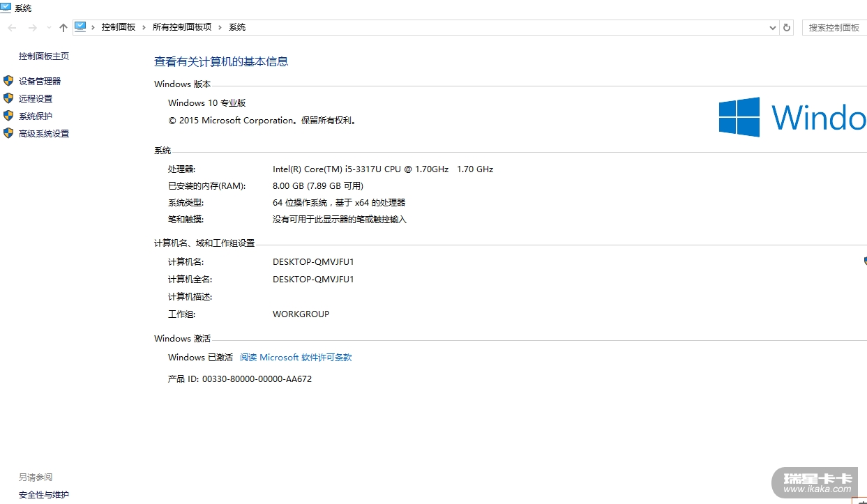867x504 pixels.
Task: Open 安全性与维护 link
Action: pyautogui.click(x=44, y=495)
